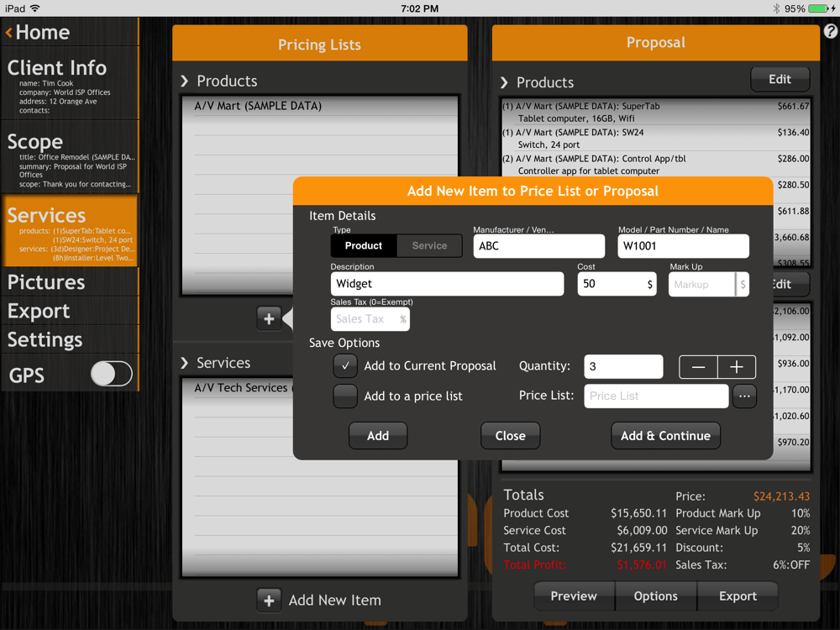Tap the help question mark icon
This screenshot has height=630, width=840.
click(830, 32)
